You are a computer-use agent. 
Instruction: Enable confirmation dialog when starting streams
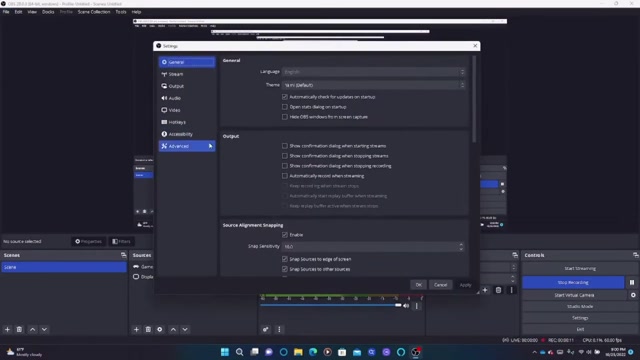coord(284,146)
